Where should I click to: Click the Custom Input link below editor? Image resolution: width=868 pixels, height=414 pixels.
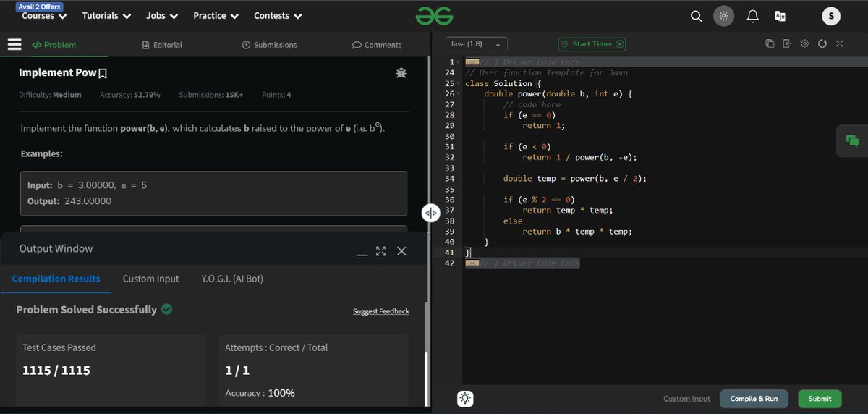[x=686, y=399]
